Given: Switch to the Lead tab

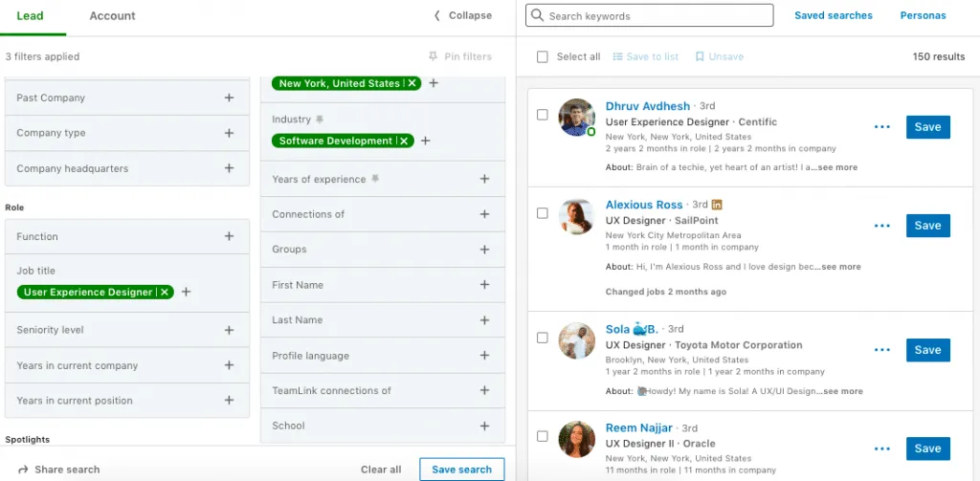Looking at the screenshot, I should tap(29, 16).
